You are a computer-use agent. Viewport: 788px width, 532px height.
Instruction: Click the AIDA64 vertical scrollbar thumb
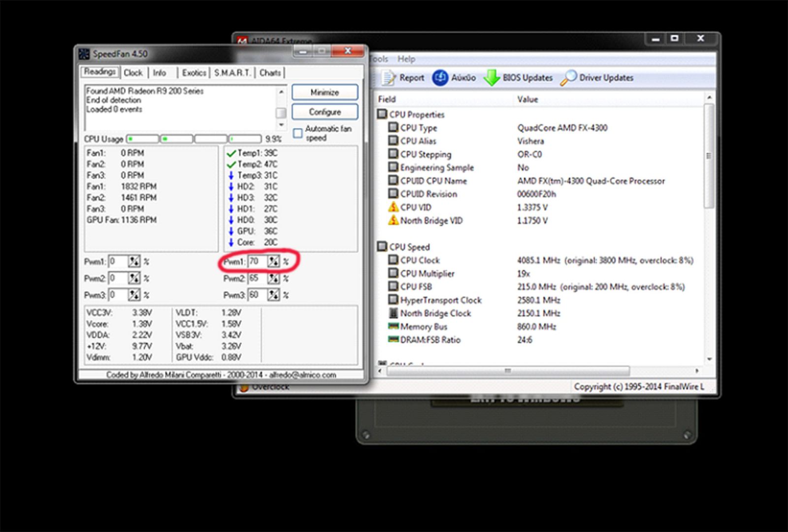709,156
